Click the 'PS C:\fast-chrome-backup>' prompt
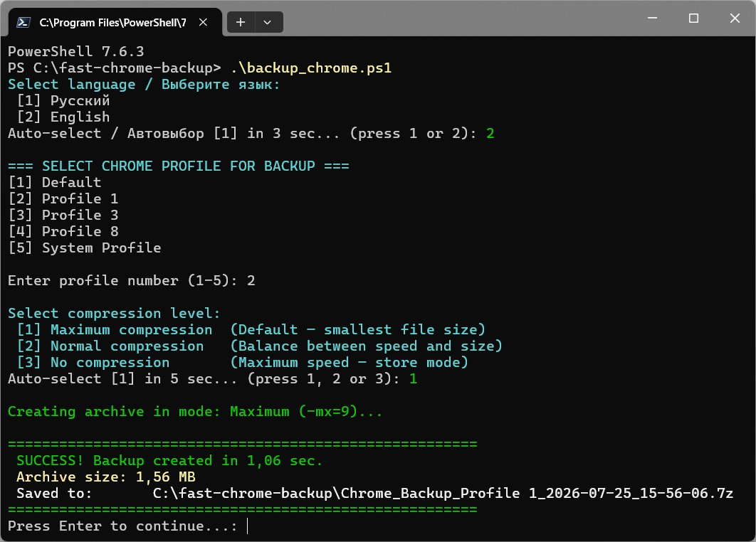The image size is (756, 542). 115,68
